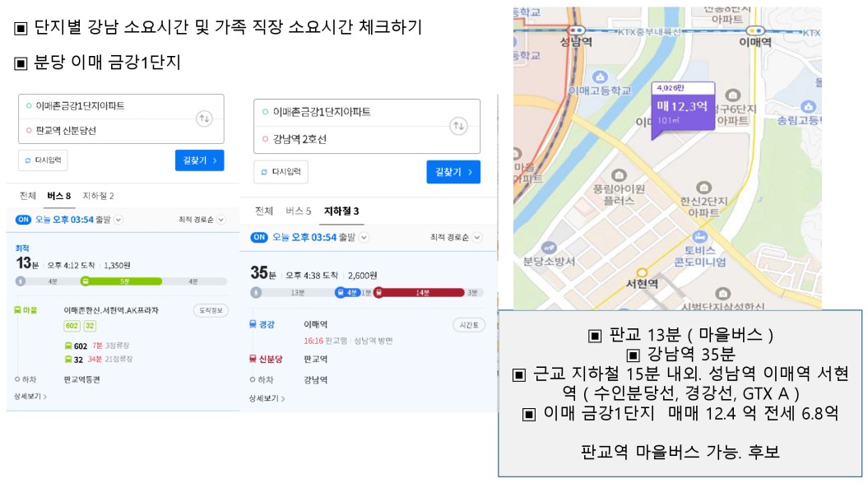This screenshot has width=868, height=488.
Task: Click 다시입력 reset in the Gangnam panel
Action: [x=281, y=172]
